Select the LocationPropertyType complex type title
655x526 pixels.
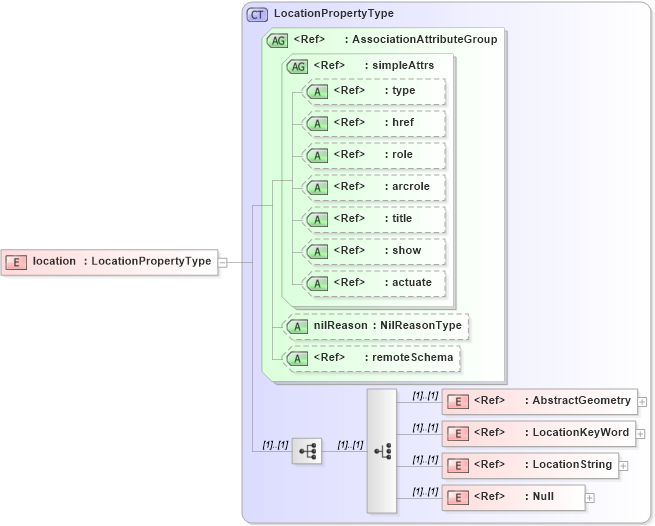click(x=334, y=13)
